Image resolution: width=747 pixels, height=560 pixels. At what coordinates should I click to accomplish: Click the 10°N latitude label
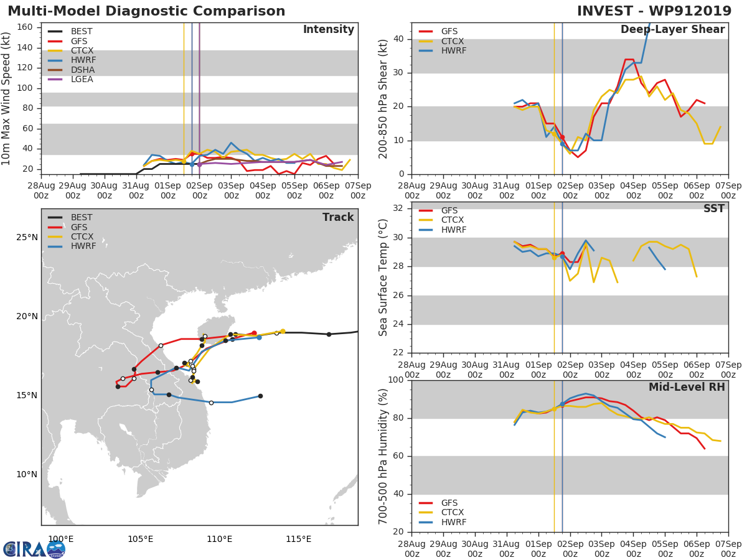tap(27, 475)
